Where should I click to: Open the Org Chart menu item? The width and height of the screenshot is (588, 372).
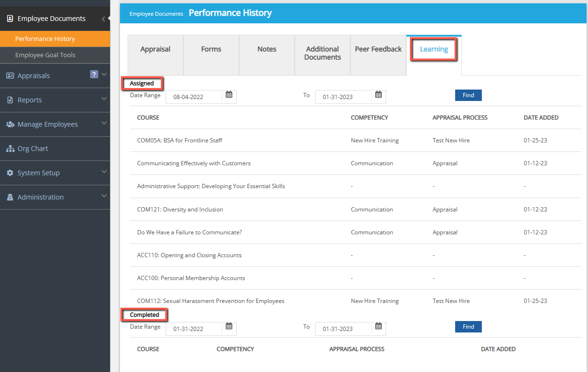click(55, 149)
